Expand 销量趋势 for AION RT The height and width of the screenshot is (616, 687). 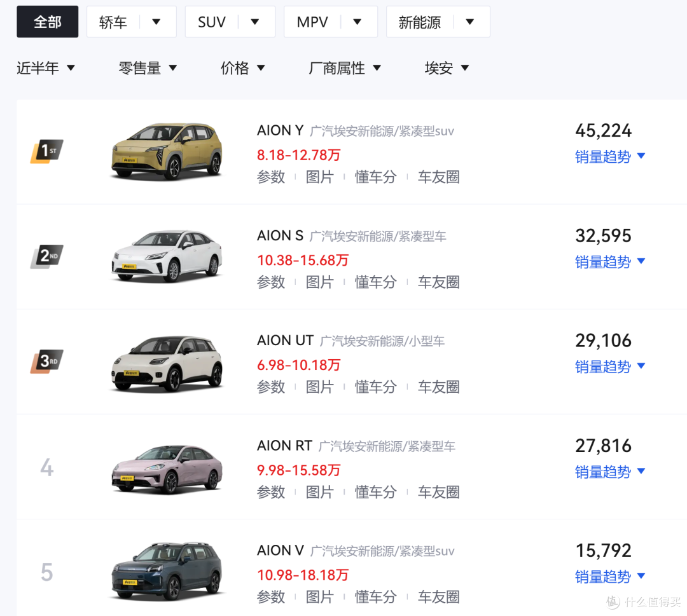click(610, 471)
